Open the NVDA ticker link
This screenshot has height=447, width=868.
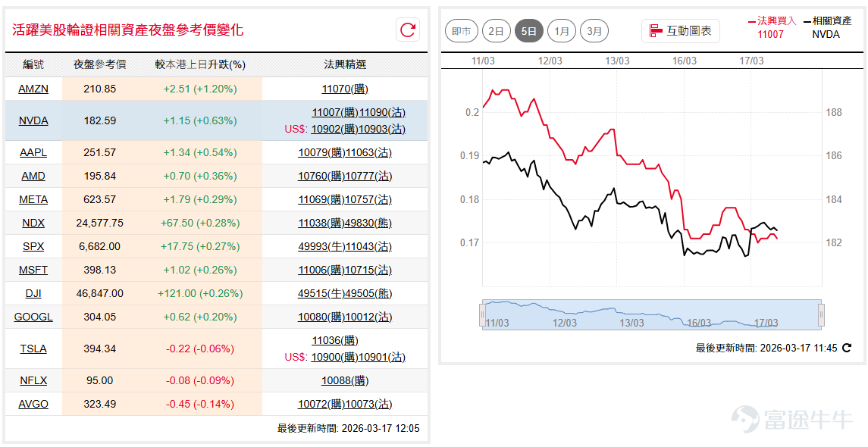point(33,120)
